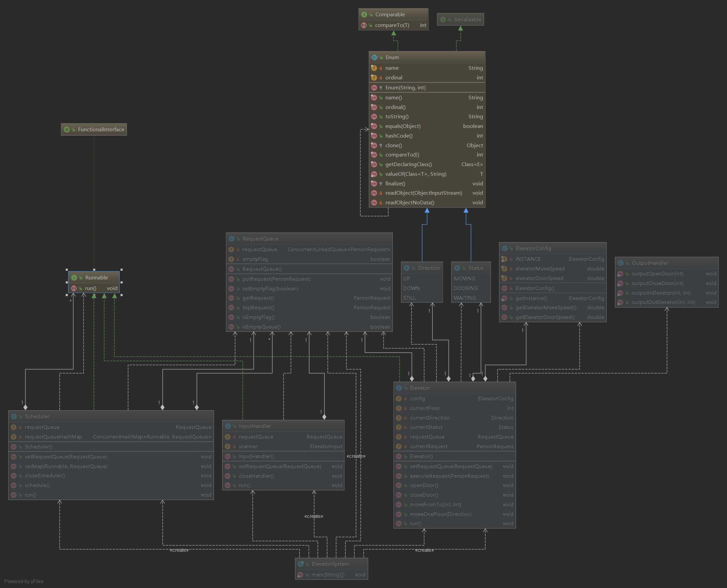The image size is (727, 588).
Task: Select the DOWN constant in Direction
Action: pyautogui.click(x=422, y=288)
